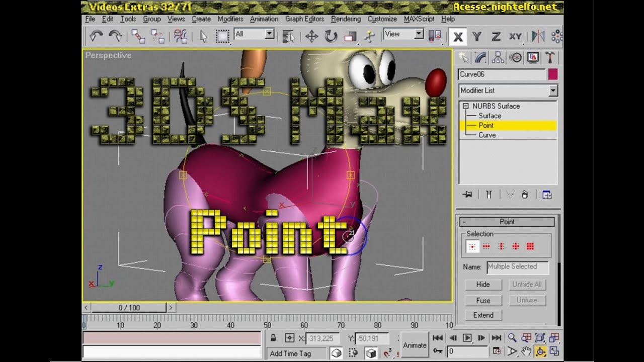Viewport: 644px width, 362px height.
Task: Click the Remove Modifier from stack icon
Action: click(525, 195)
